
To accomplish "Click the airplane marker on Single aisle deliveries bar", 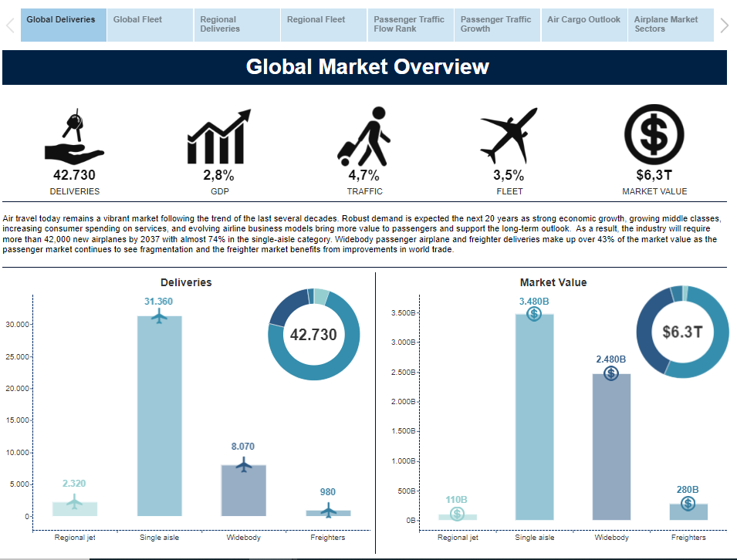I will point(159,316).
